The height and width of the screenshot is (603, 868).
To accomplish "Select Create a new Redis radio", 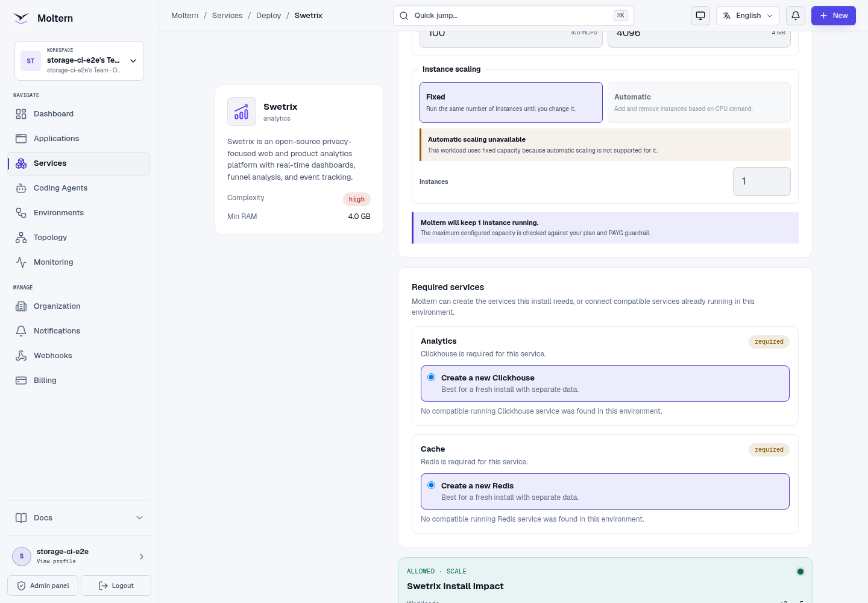I will point(432,485).
